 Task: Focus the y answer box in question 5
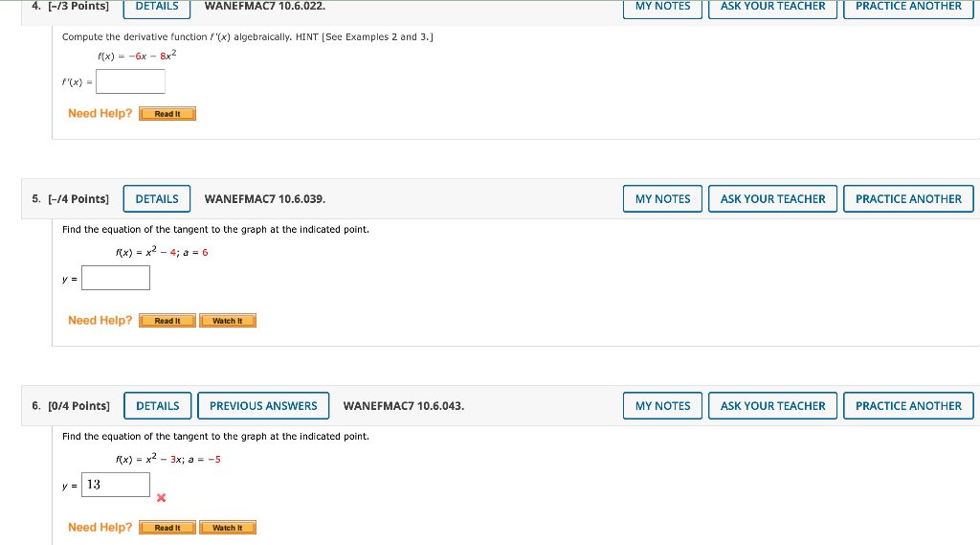pyautogui.click(x=116, y=278)
